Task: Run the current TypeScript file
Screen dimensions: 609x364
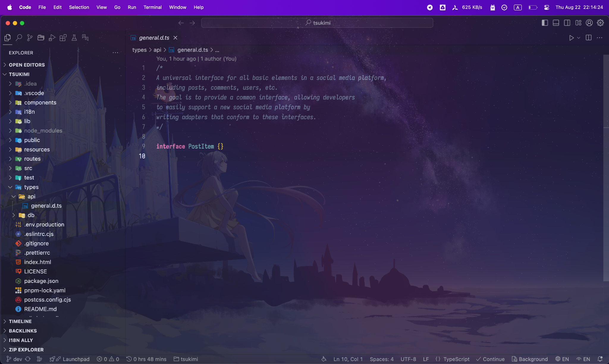Action: pos(571,38)
